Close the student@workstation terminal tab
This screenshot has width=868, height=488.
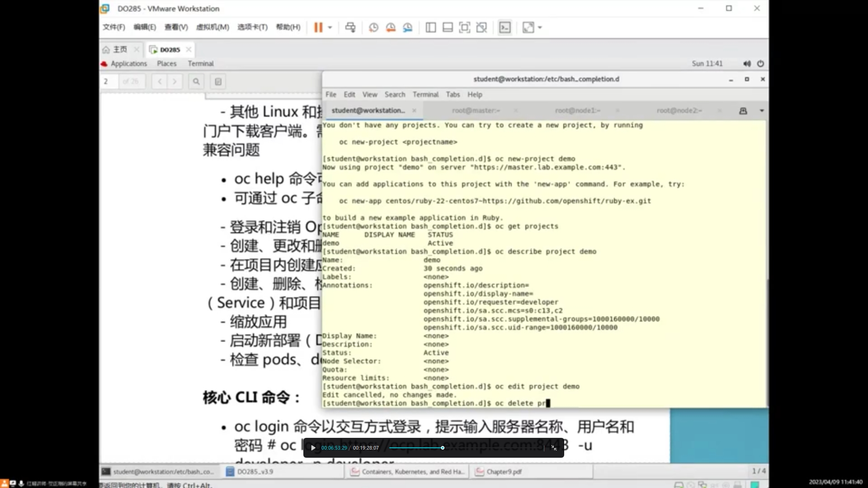tap(414, 111)
